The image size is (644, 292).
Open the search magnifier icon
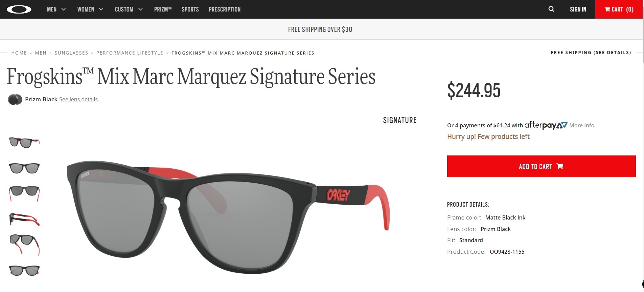[551, 9]
